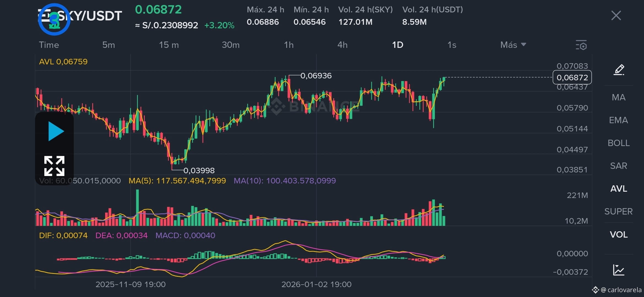Viewport: 644px width, 297px height.
Task: Toggle the VOL indicator
Action: point(619,235)
